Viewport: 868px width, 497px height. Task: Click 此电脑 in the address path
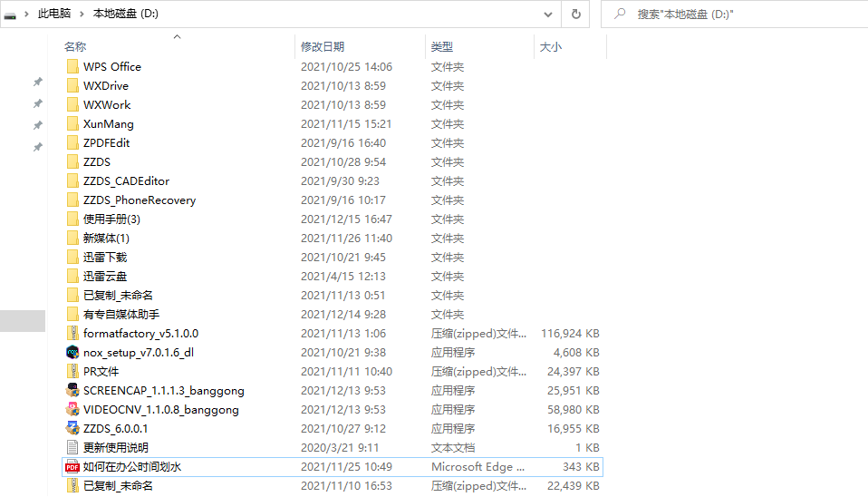point(54,15)
